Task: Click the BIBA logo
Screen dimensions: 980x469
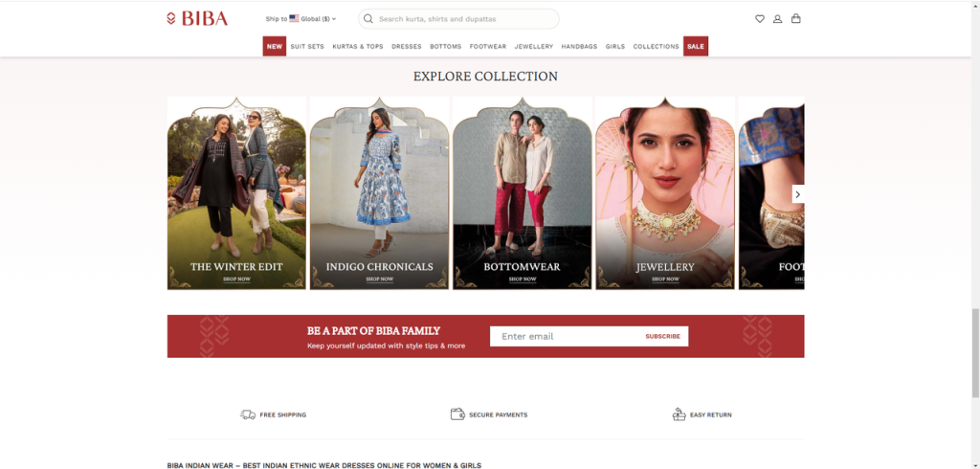Action: click(197, 19)
